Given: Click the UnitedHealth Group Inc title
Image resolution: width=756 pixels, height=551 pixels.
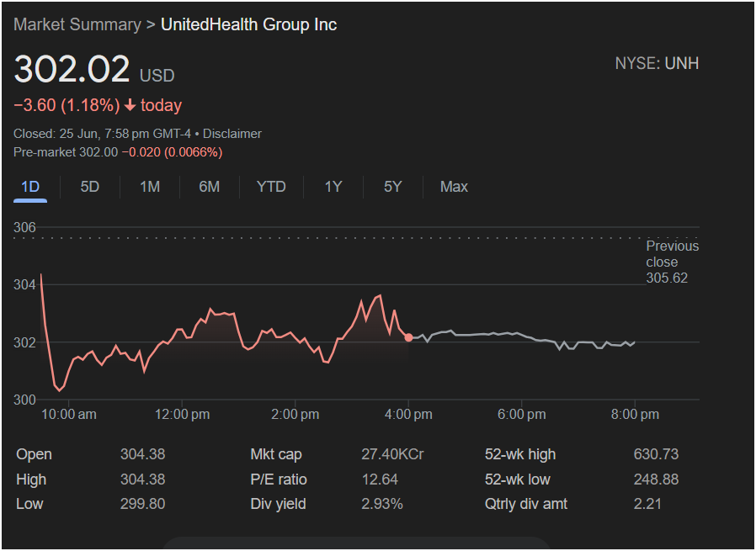Looking at the screenshot, I should 249,24.
